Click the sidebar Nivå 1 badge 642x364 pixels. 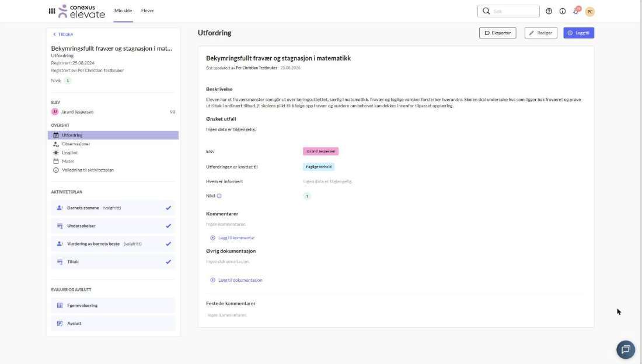coord(68,80)
